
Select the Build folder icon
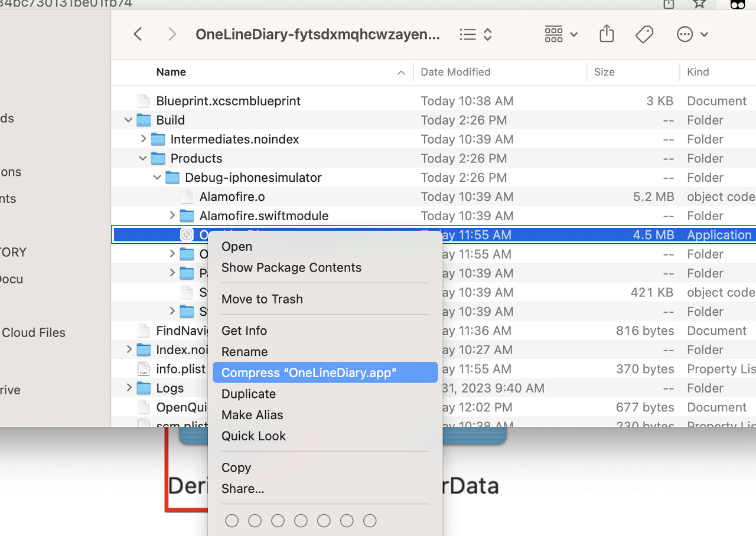coord(144,120)
